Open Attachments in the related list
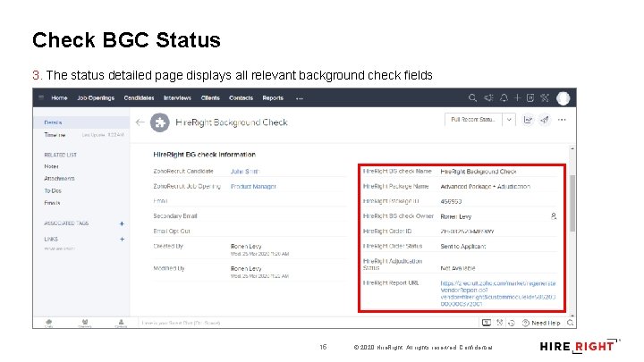The width and height of the screenshot is (644, 362). (x=60, y=179)
